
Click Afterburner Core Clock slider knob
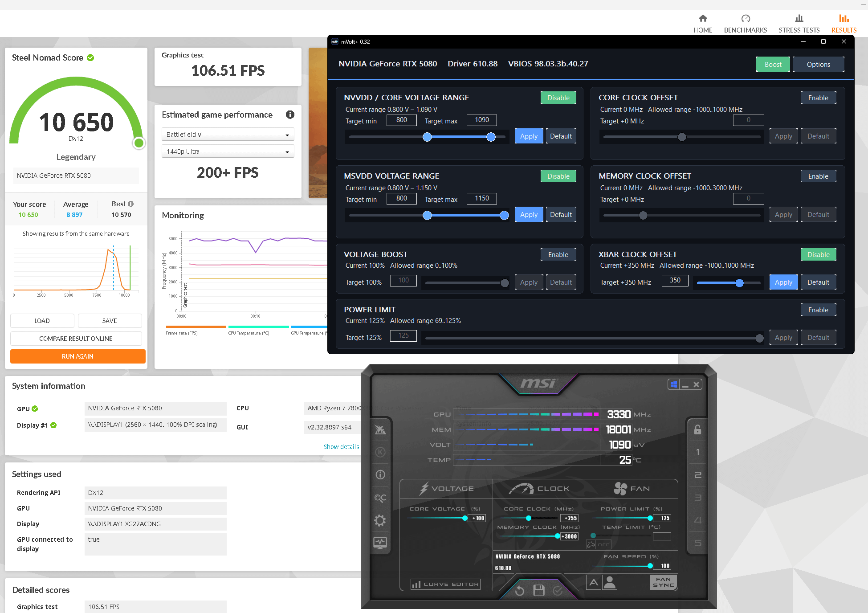point(529,518)
